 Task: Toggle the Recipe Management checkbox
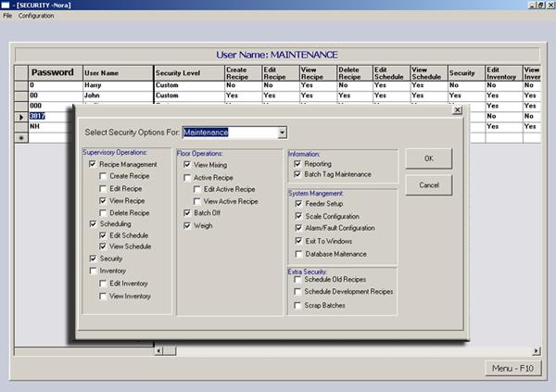(93, 164)
